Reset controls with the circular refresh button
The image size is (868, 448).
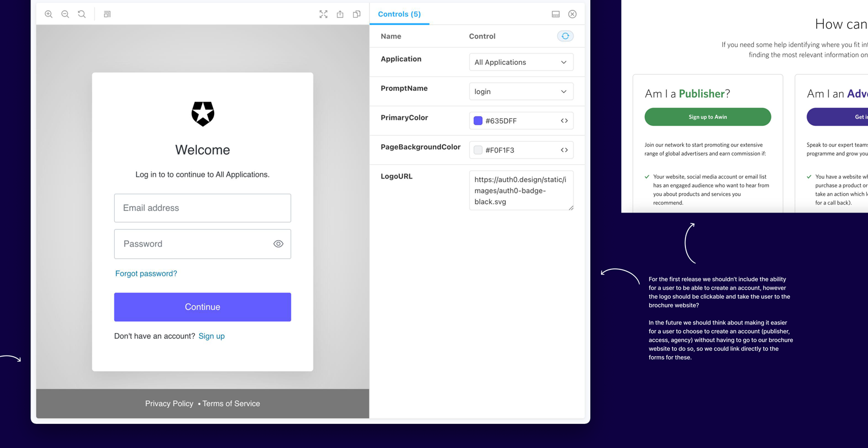click(565, 36)
